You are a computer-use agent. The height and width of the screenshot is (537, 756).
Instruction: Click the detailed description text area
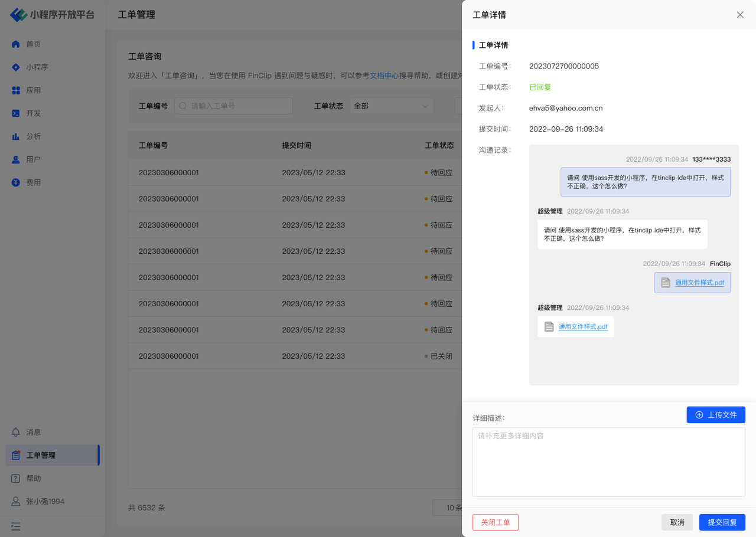(x=608, y=461)
